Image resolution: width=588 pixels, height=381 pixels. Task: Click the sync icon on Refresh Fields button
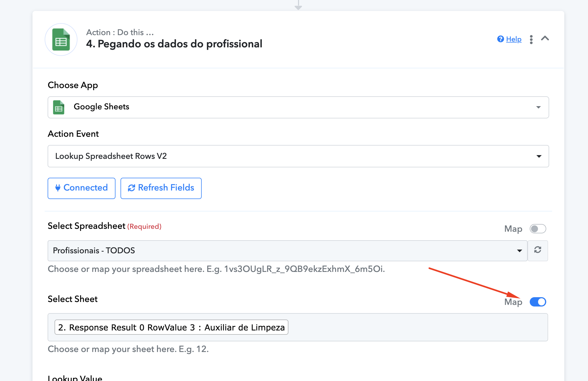131,188
